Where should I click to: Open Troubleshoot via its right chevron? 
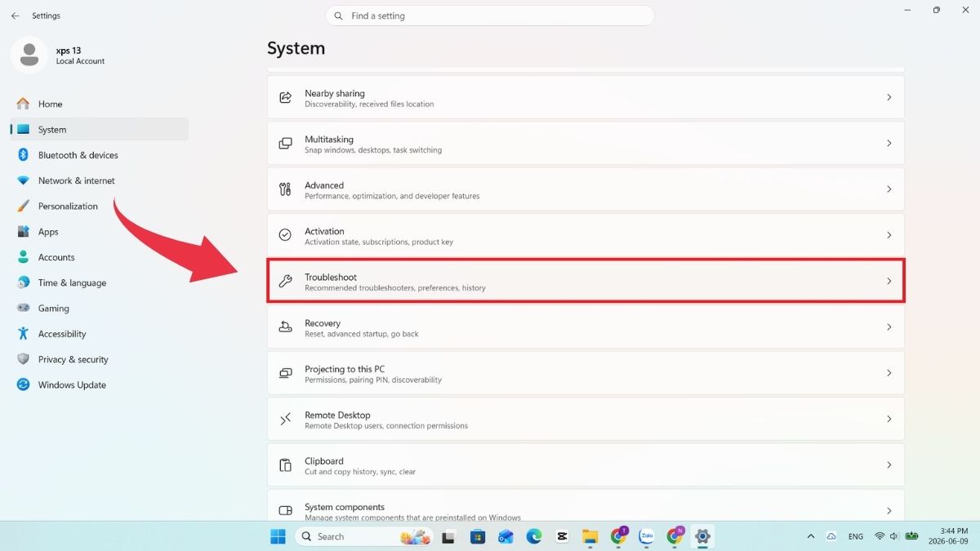click(x=889, y=282)
